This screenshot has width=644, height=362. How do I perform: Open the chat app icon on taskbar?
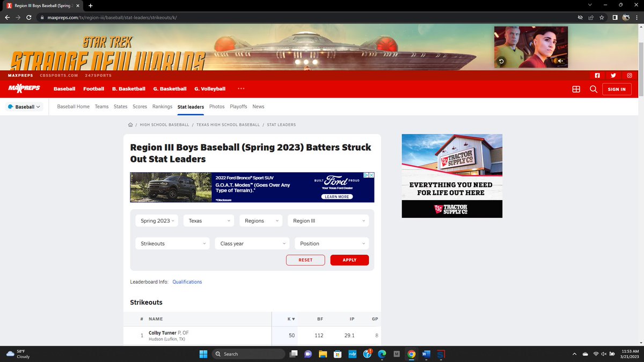(308, 354)
